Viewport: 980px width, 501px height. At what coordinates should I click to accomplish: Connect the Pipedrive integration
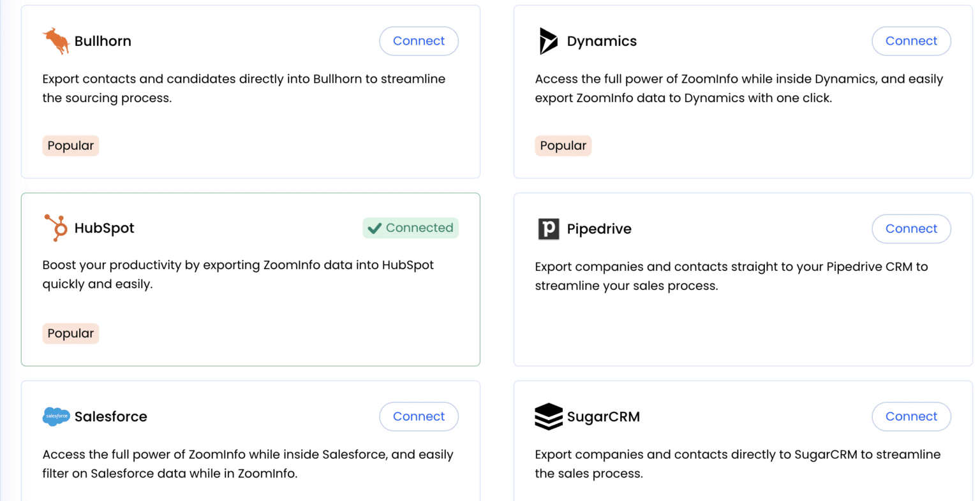[911, 228]
